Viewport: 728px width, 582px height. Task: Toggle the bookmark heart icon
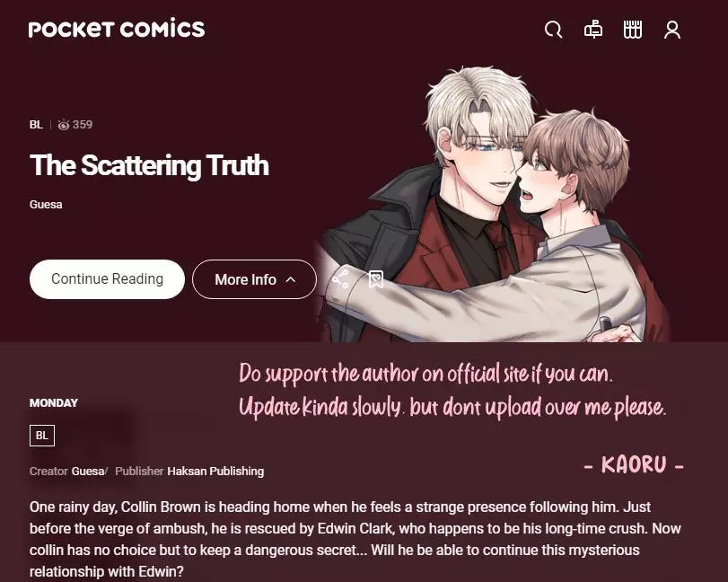coord(375,279)
